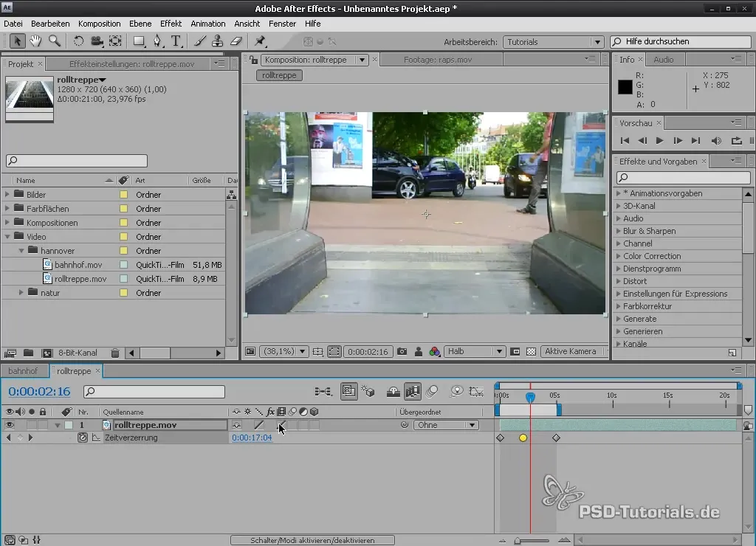
Task: Open the Übergeordnet Ohne parent dropdown
Action: tap(445, 425)
